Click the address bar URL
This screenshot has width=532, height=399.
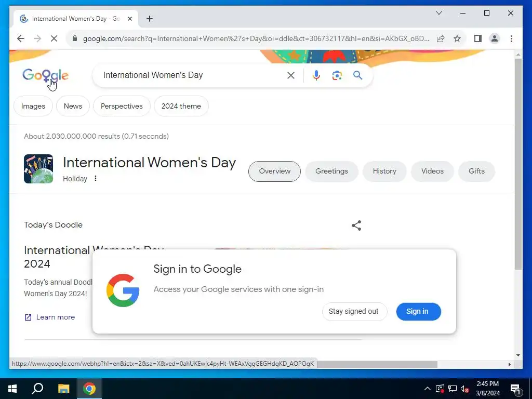coord(256,38)
